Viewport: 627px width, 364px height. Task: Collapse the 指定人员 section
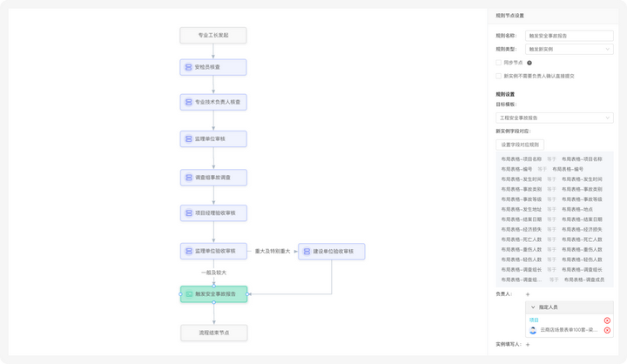(534, 307)
